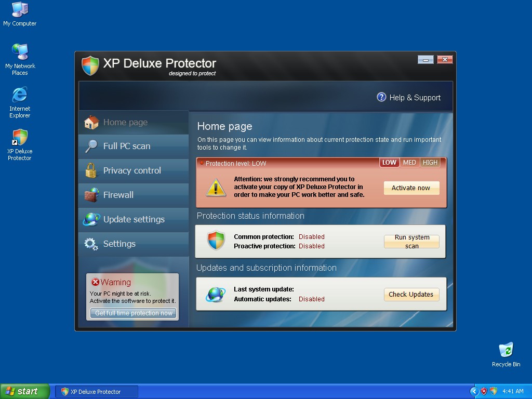Click the house Home page icon
The height and width of the screenshot is (399, 532).
coord(91,122)
